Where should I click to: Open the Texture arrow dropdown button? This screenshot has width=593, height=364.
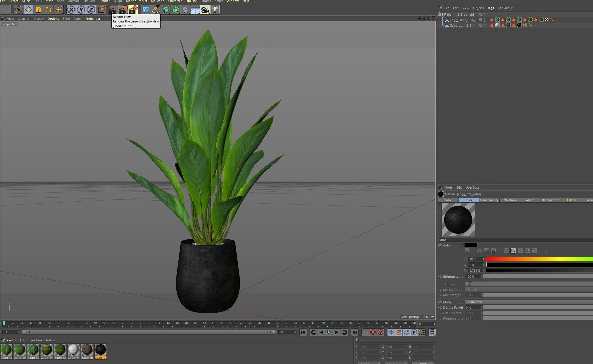467,284
